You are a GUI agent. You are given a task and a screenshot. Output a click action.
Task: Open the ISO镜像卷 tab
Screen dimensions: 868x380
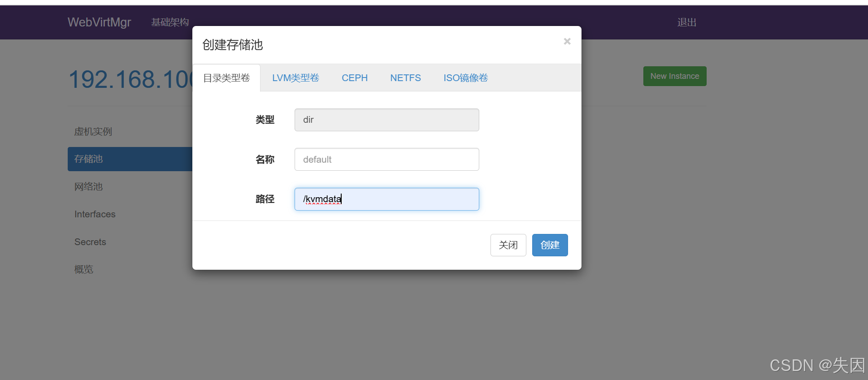[x=465, y=78]
